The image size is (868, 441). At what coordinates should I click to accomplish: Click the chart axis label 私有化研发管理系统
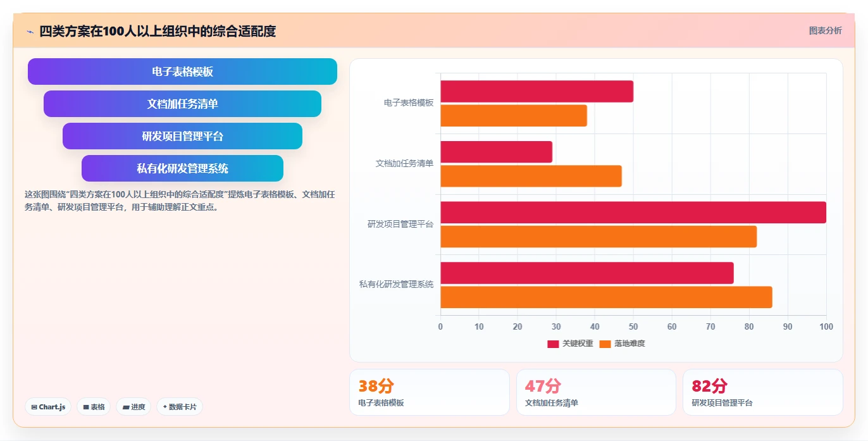397,284
